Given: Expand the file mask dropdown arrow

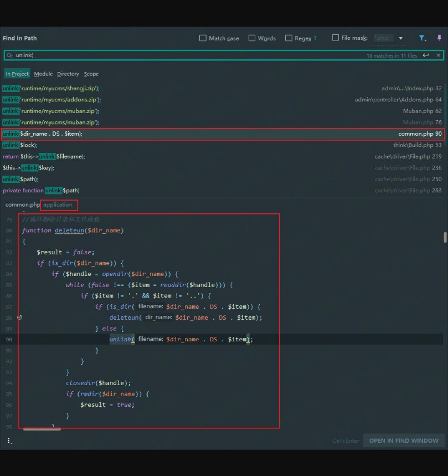Looking at the screenshot, I should point(401,38).
